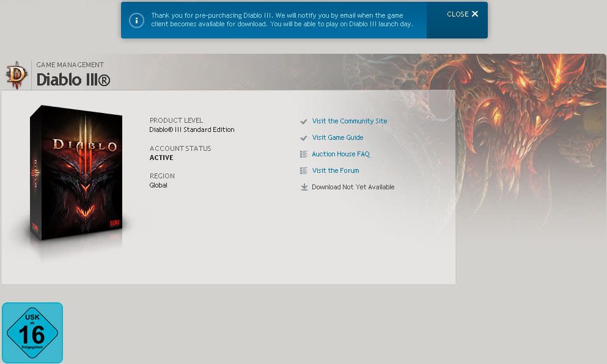Click checkmark icon beside Community Site
Screen dimensions: 607x364
(303, 122)
